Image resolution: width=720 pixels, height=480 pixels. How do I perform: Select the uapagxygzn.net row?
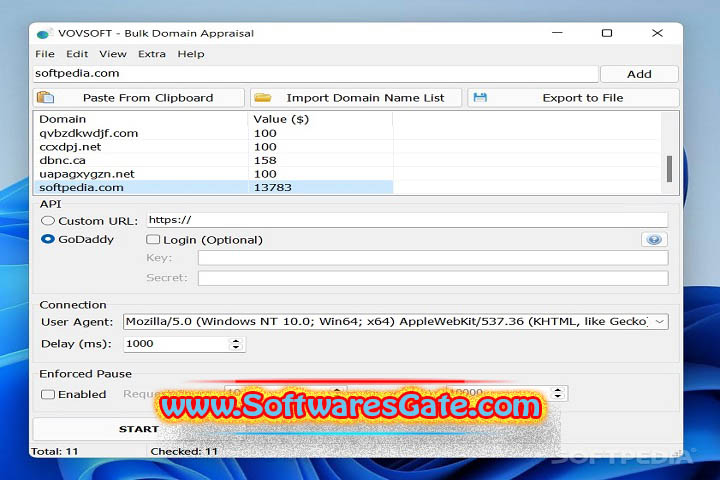[x=214, y=174]
